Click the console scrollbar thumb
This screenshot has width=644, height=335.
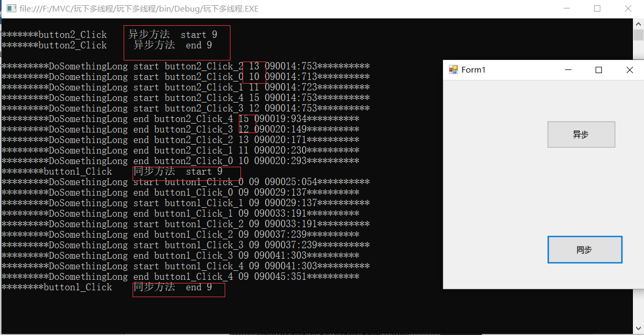(x=638, y=35)
